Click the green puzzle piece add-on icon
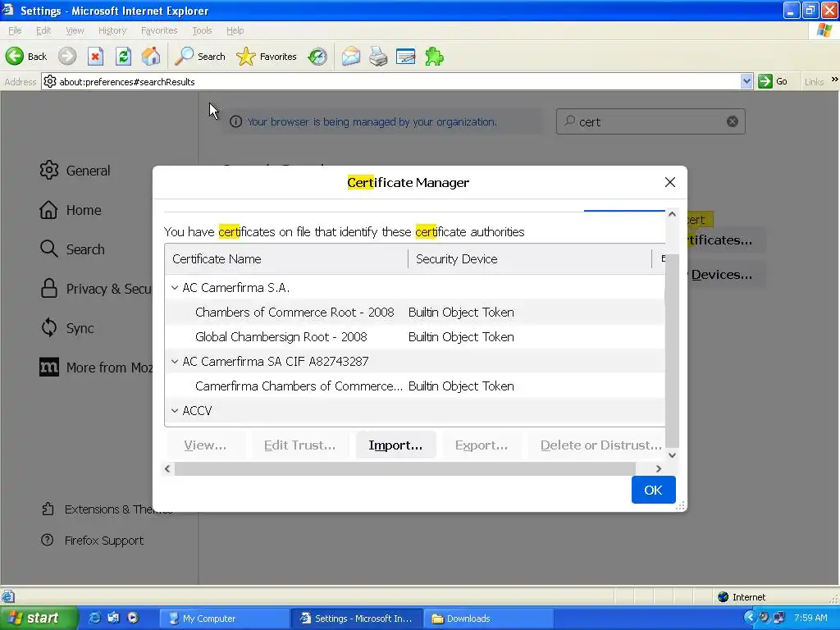Image resolution: width=840 pixels, height=630 pixels. [x=434, y=57]
